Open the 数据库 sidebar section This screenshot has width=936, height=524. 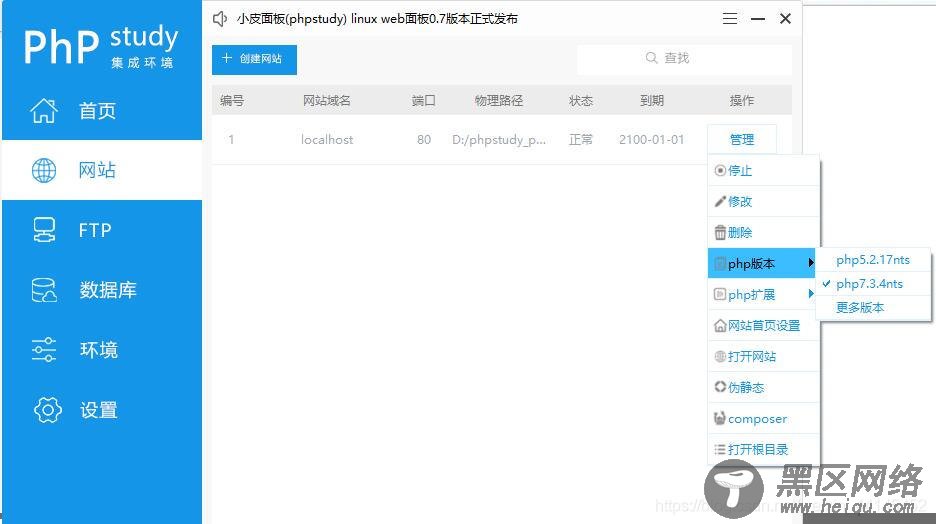[102, 289]
